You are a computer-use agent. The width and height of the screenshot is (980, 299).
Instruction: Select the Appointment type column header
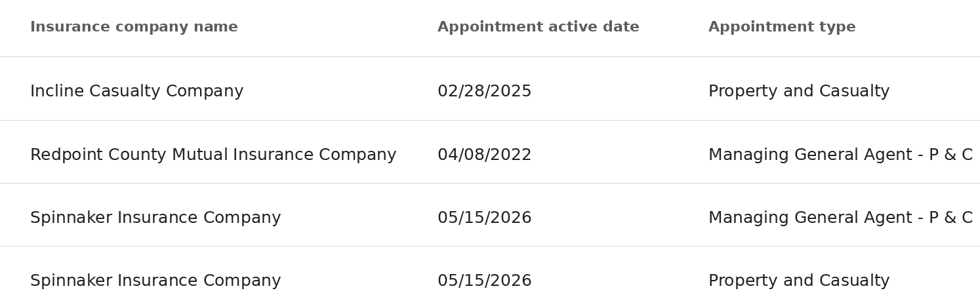pyautogui.click(x=782, y=28)
